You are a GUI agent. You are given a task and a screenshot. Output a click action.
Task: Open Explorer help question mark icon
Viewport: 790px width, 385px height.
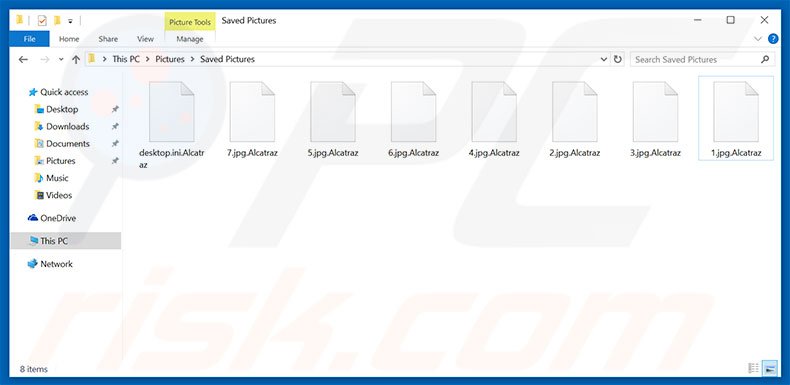(x=773, y=39)
